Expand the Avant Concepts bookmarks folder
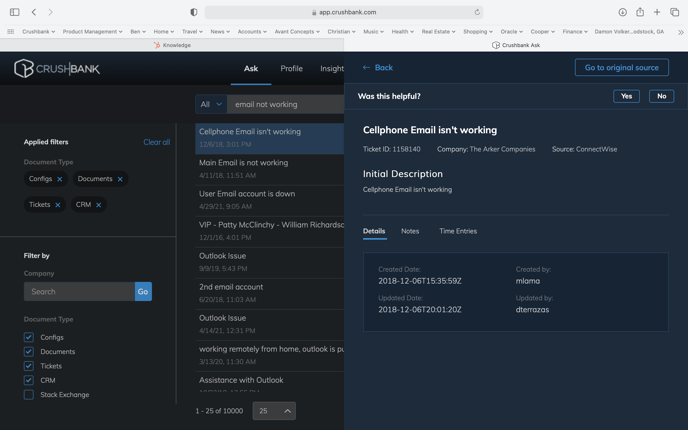Image resolution: width=688 pixels, height=430 pixels. (297, 32)
